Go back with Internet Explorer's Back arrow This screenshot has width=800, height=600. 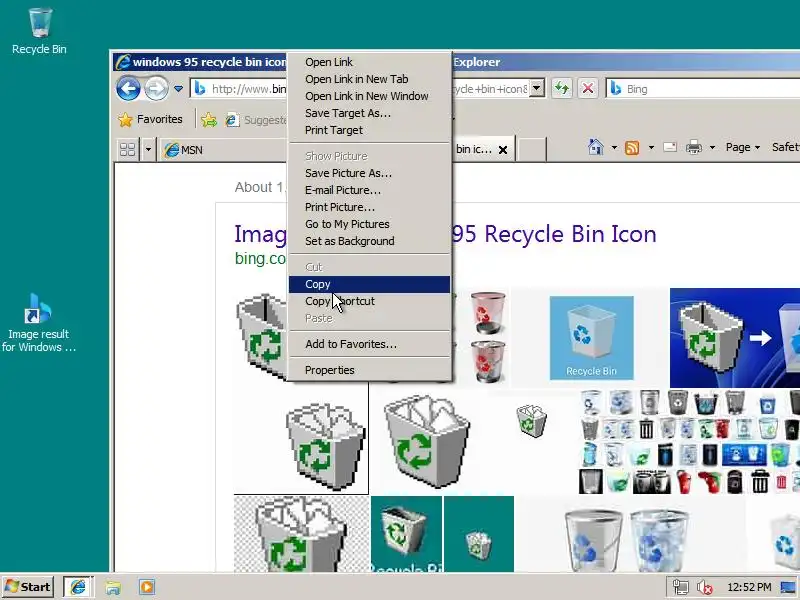128,89
